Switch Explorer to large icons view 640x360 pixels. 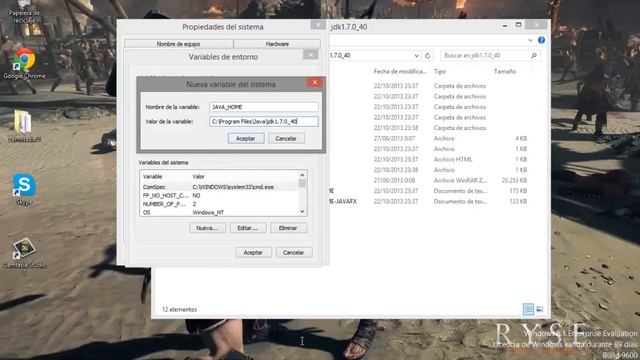[540, 309]
